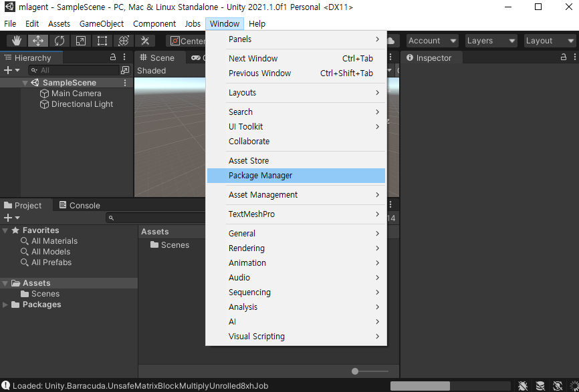Choose Collaborate from Window menu
Viewport: 579px width, 392px height.
(x=296, y=141)
